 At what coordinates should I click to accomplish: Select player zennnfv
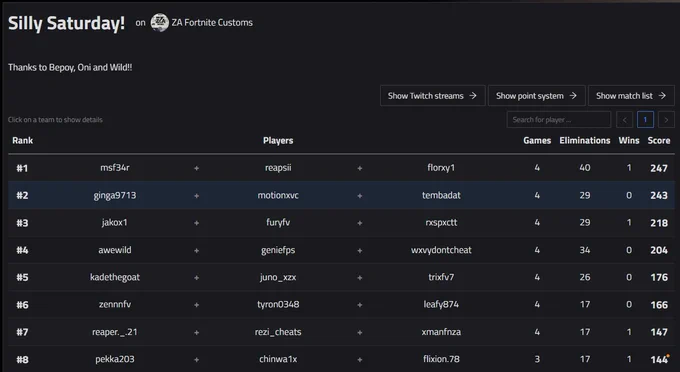coord(114,304)
